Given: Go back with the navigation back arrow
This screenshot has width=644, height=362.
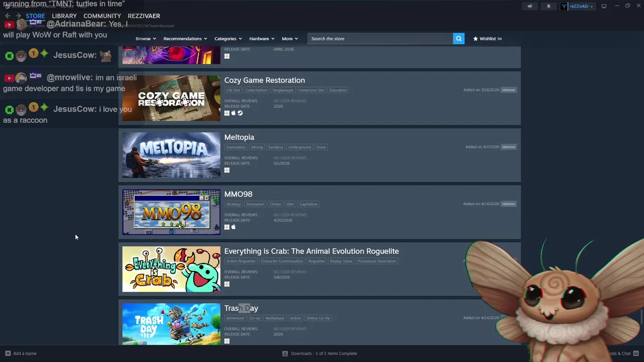Looking at the screenshot, I should (8, 16).
